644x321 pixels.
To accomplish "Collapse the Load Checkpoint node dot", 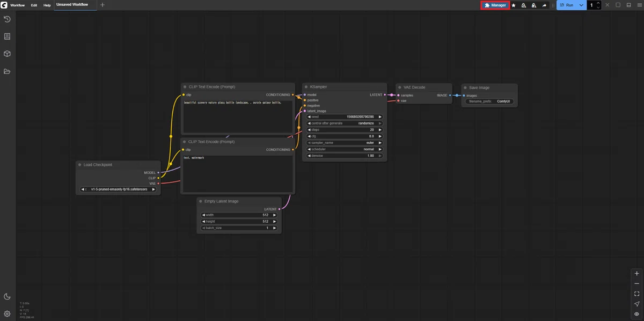I will [x=79, y=165].
